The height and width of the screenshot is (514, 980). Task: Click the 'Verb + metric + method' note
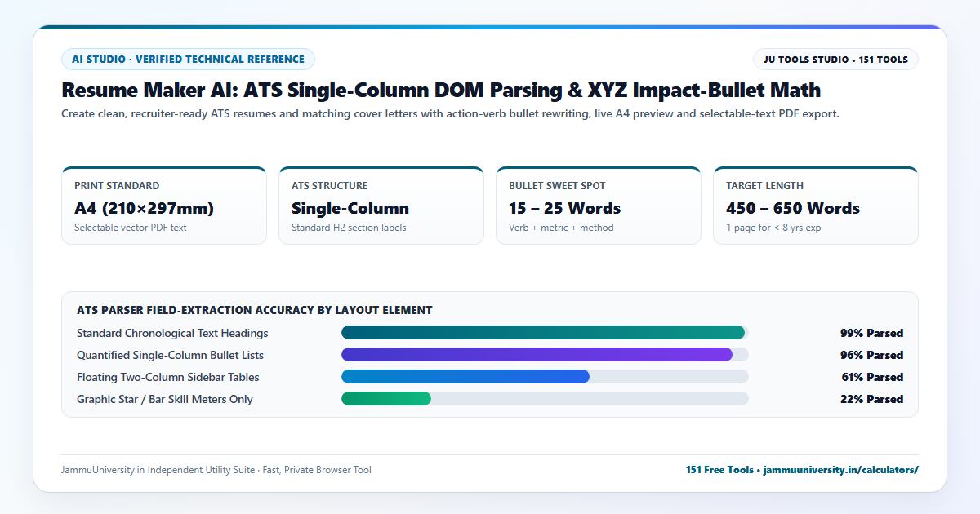[561, 228]
